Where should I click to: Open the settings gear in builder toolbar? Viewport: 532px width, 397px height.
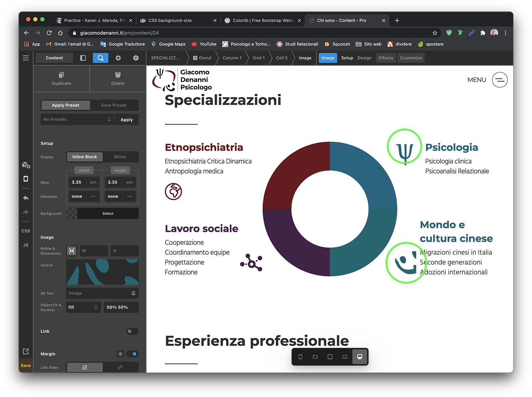pos(118,58)
